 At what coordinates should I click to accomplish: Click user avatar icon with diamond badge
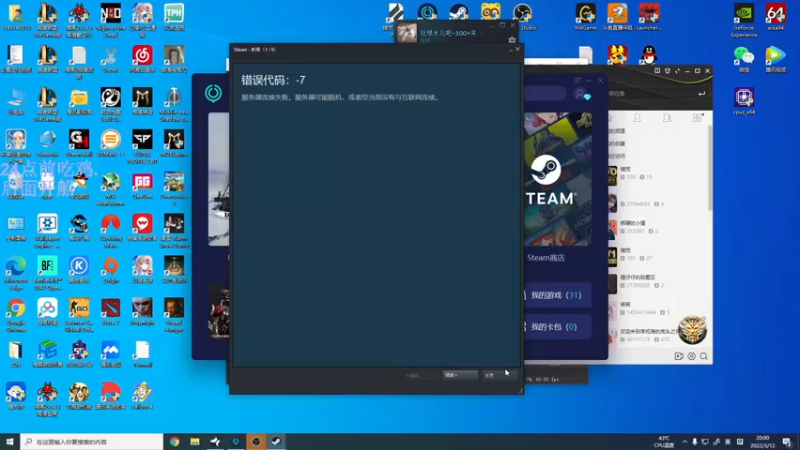click(581, 94)
